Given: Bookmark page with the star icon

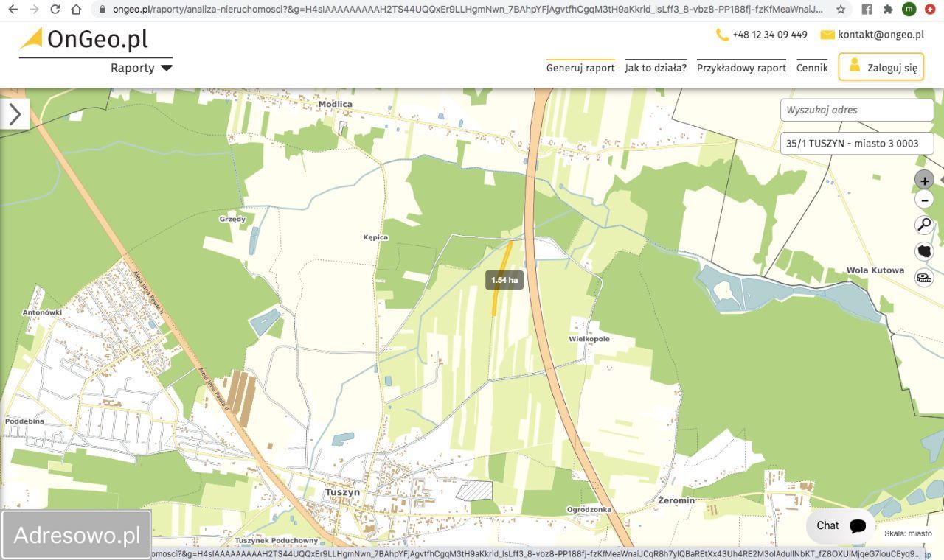Looking at the screenshot, I should (x=841, y=10).
